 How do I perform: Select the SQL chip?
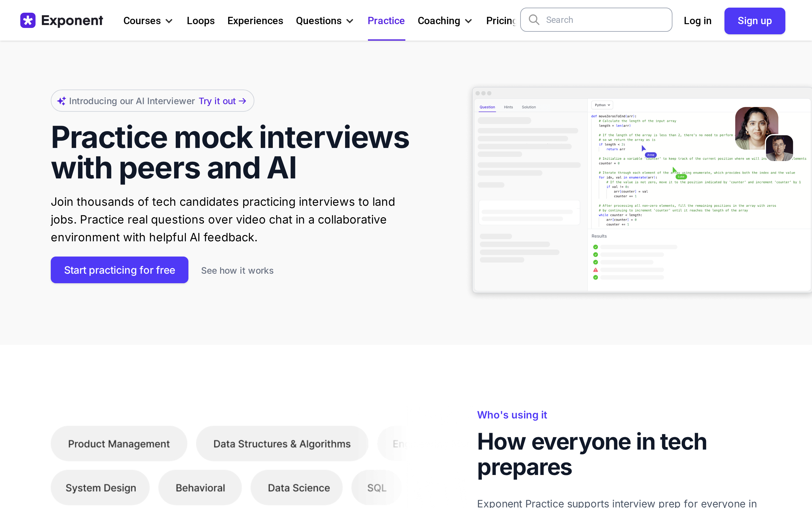tap(377, 487)
